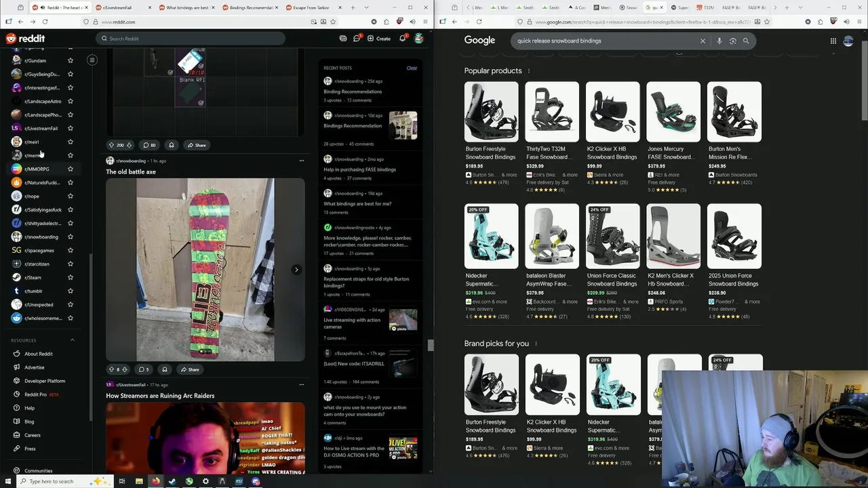Screen dimensions: 868x488
Task: Toggle favorite star for r/tumblr
Action: point(70,291)
